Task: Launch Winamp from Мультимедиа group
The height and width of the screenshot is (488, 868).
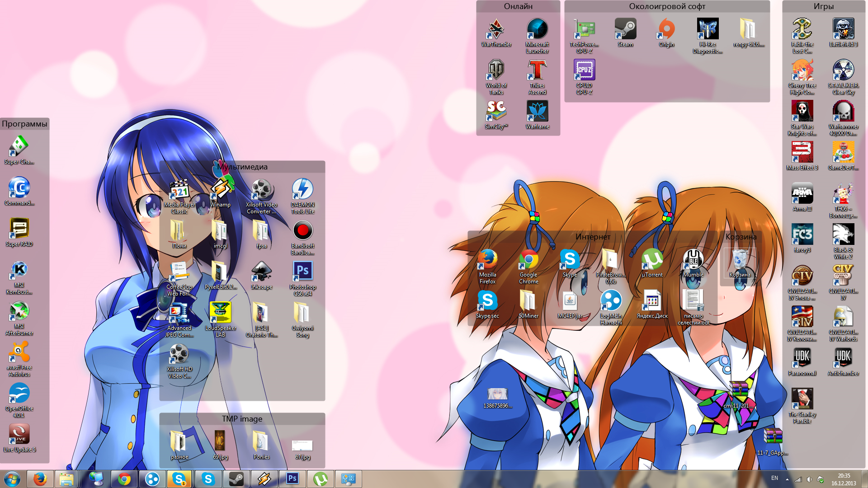Action: point(220,190)
